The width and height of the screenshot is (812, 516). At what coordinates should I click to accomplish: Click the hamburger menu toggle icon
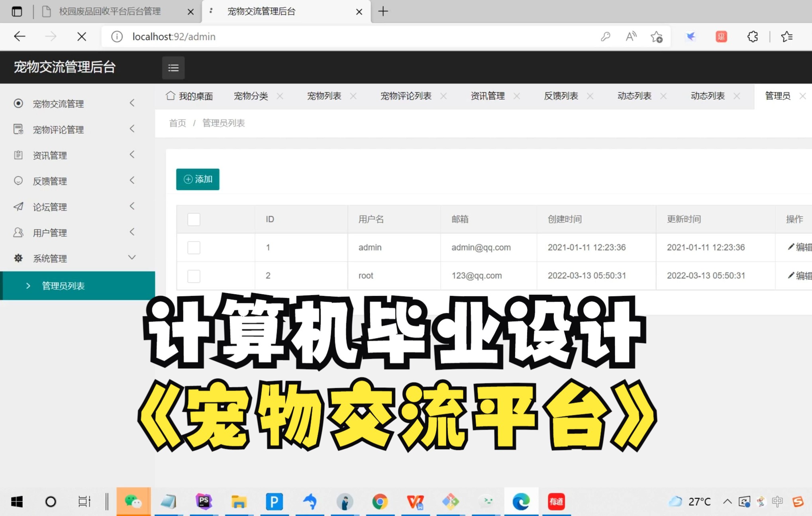tap(173, 68)
